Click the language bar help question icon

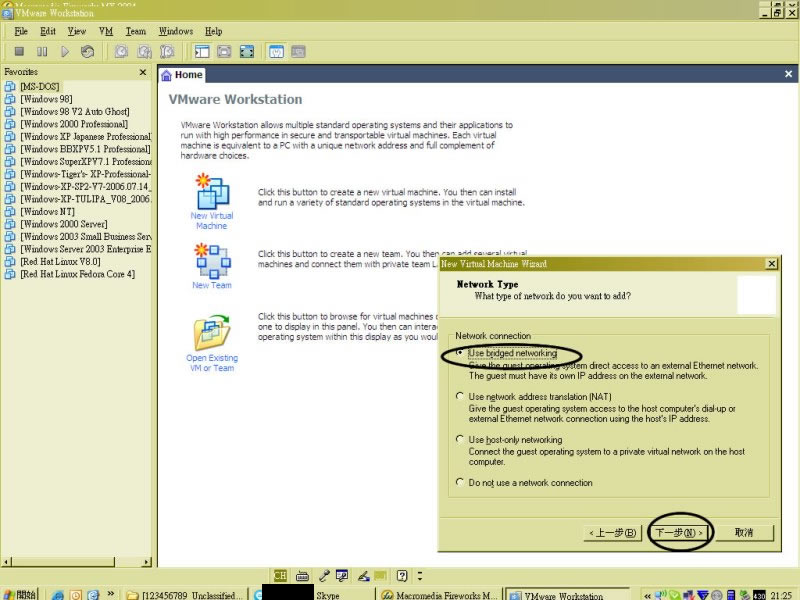click(402, 576)
